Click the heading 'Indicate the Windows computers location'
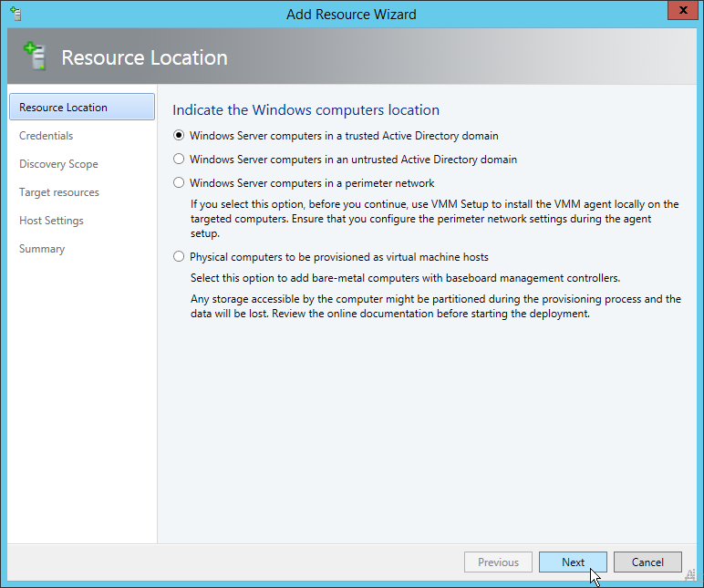This screenshot has height=588, width=704. pyautogui.click(x=306, y=110)
